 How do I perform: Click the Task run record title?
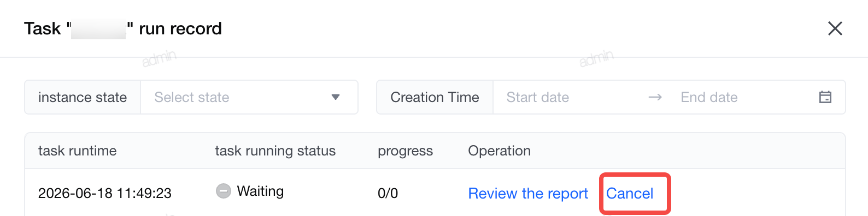(x=123, y=28)
